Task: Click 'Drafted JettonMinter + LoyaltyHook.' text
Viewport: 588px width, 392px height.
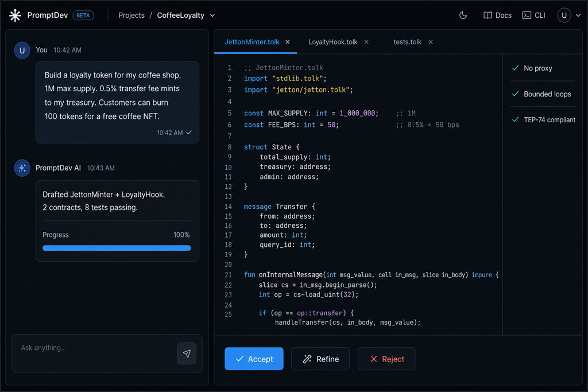Action: [x=103, y=195]
